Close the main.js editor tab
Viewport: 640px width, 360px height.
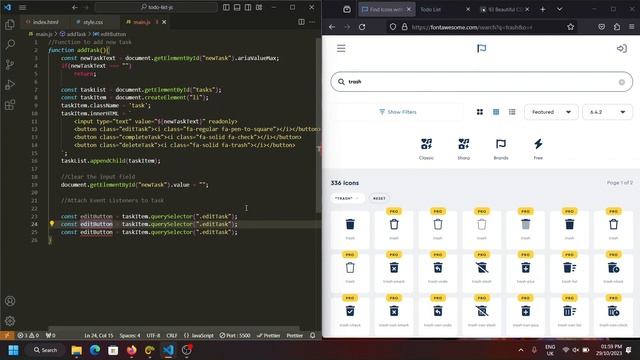164,22
